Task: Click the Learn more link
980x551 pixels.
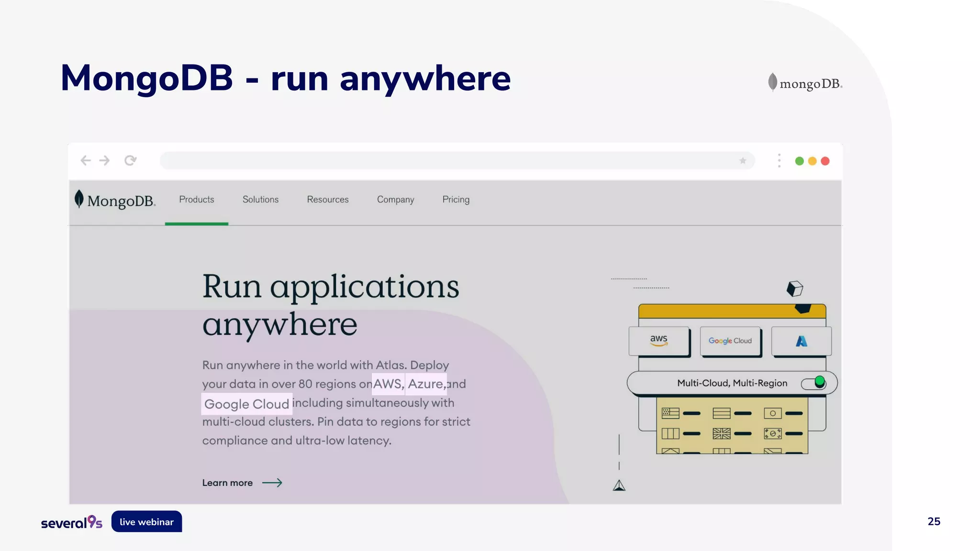Action: coord(227,483)
